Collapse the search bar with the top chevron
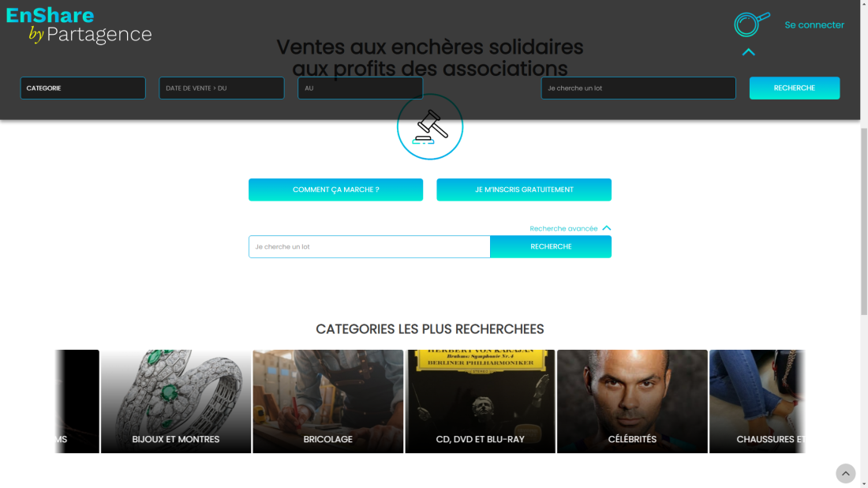Viewport: 868px width, 488px height. [x=748, y=52]
